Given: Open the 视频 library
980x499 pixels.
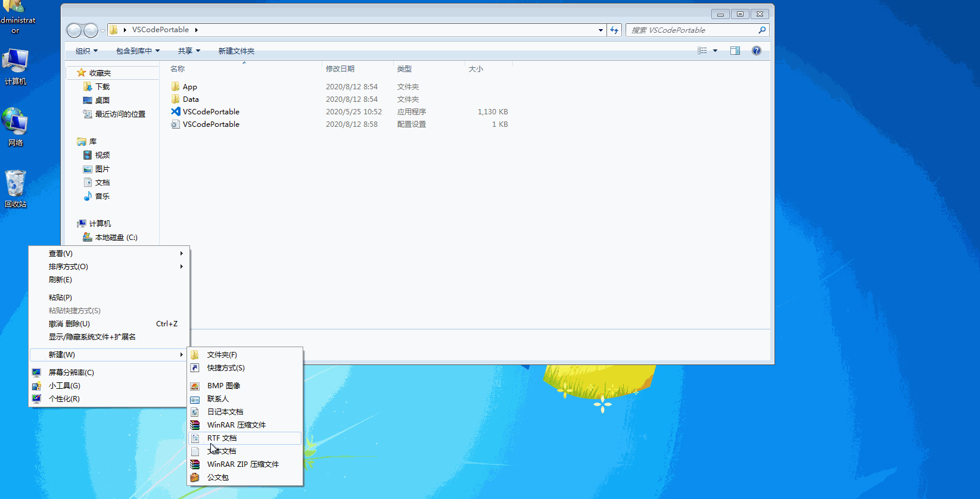Looking at the screenshot, I should [x=102, y=155].
